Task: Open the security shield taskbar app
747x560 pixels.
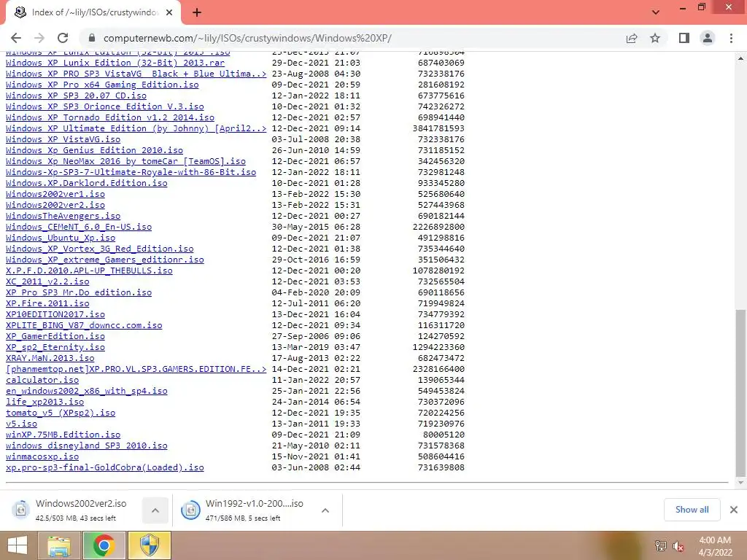Action: pyautogui.click(x=149, y=545)
